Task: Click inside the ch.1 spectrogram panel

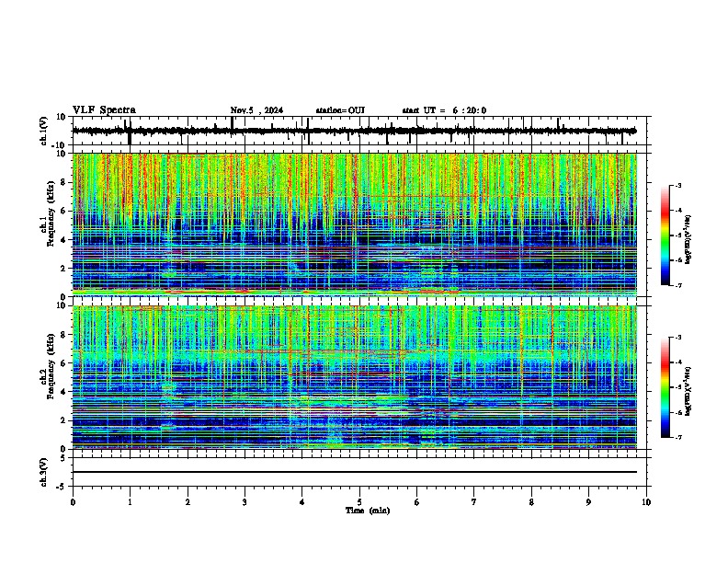Action: [355, 224]
